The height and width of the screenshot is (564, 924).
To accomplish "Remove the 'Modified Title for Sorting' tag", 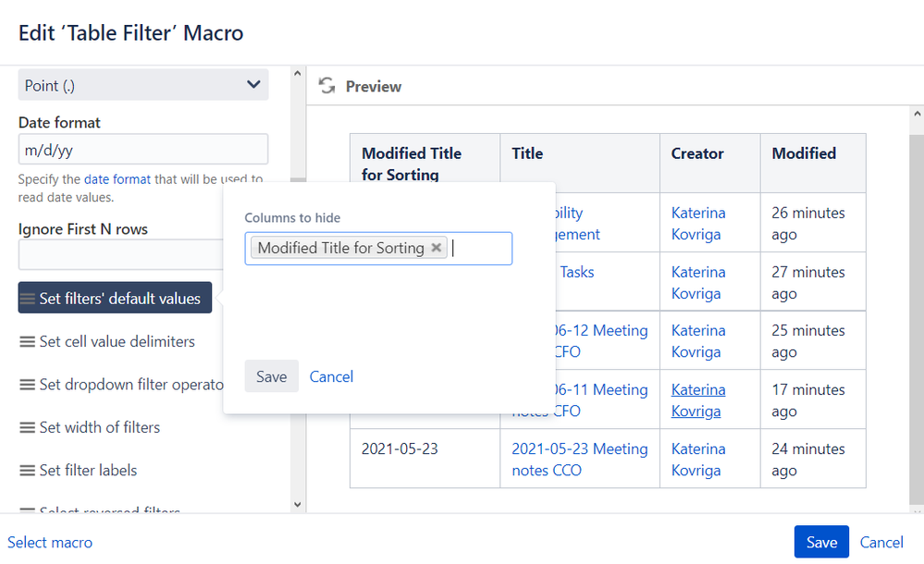I will (437, 248).
